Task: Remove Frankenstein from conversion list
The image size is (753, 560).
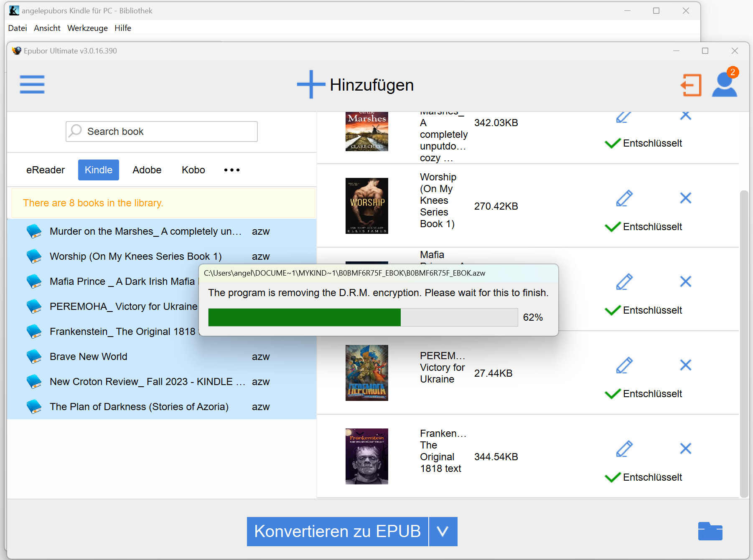Action: [685, 449]
